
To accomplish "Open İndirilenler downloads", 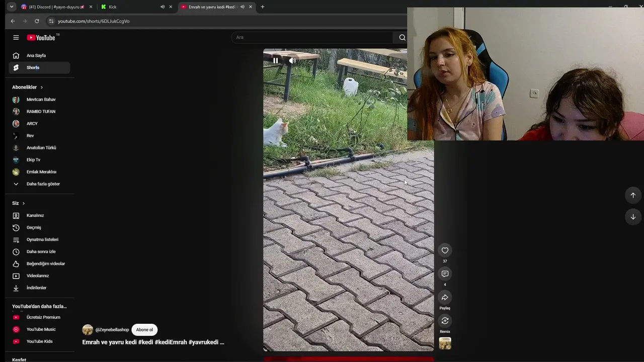I will click(40, 288).
